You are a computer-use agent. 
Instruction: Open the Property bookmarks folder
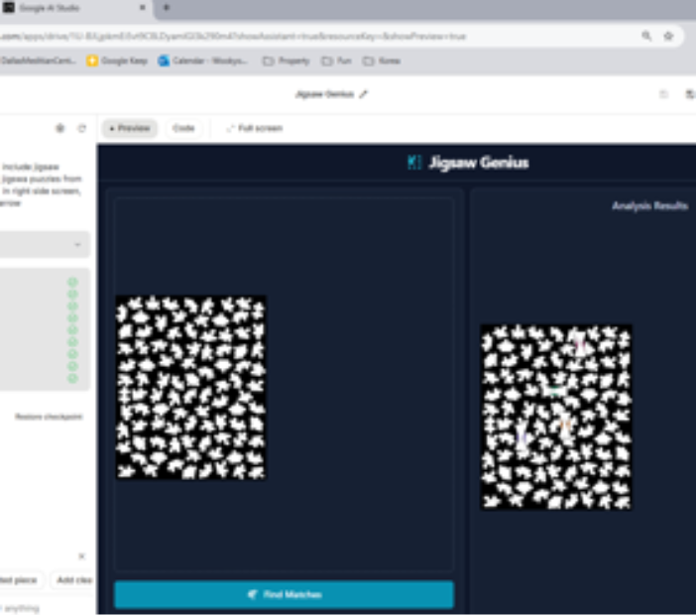click(286, 61)
